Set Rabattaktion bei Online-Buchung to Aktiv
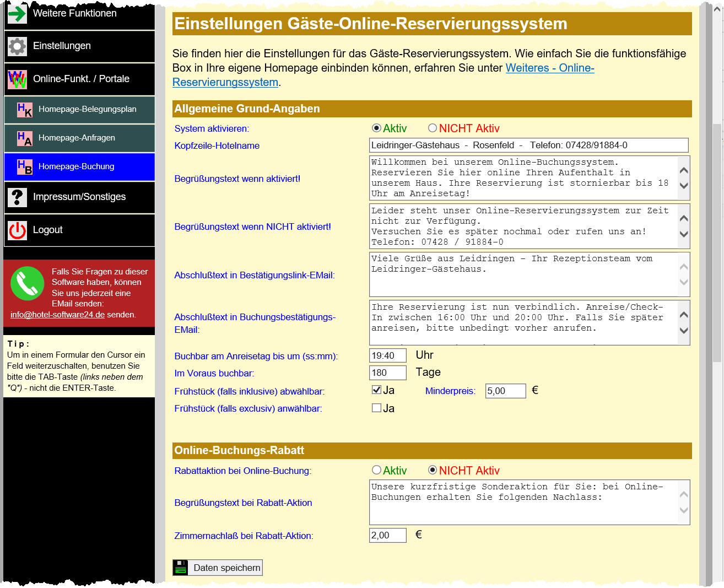 377,470
